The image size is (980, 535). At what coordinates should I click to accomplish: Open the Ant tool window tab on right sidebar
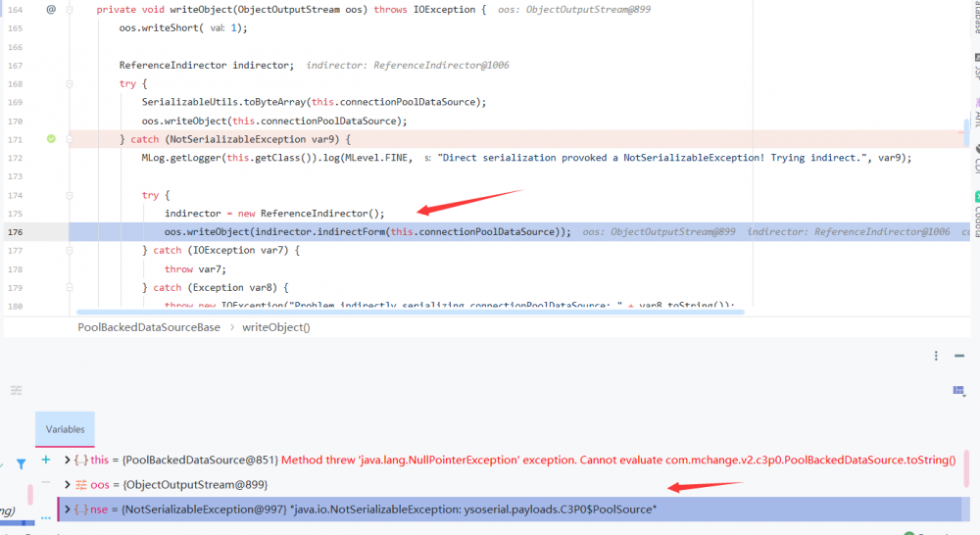[x=976, y=112]
